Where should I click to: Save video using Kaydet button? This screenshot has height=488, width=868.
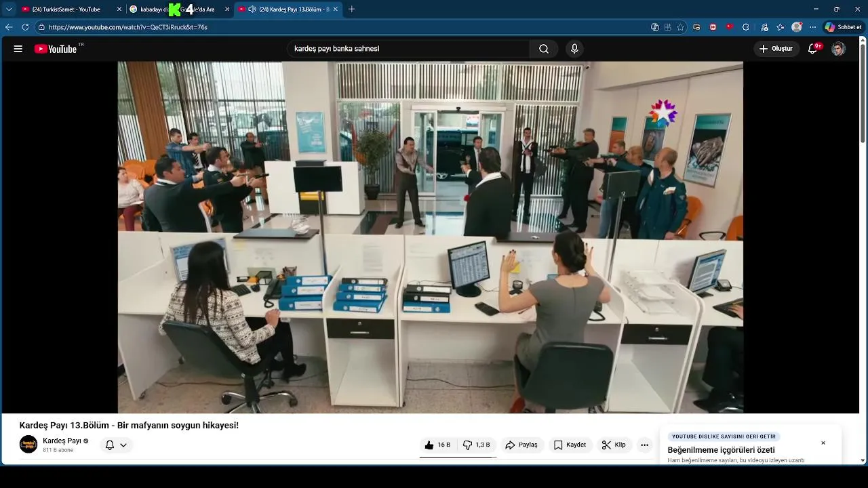pos(570,445)
